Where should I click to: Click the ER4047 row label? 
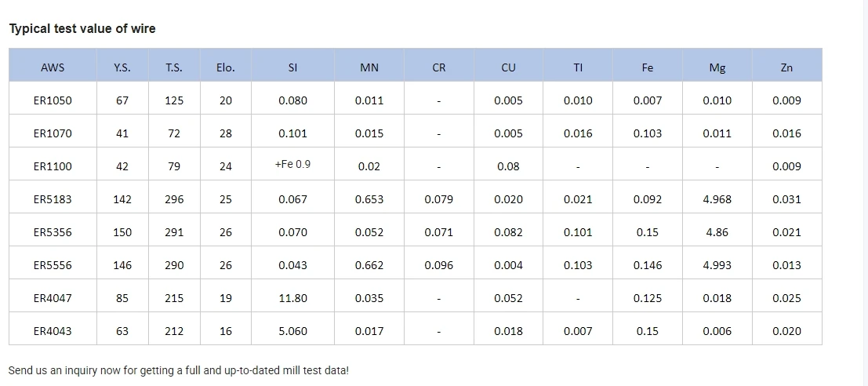pos(53,298)
